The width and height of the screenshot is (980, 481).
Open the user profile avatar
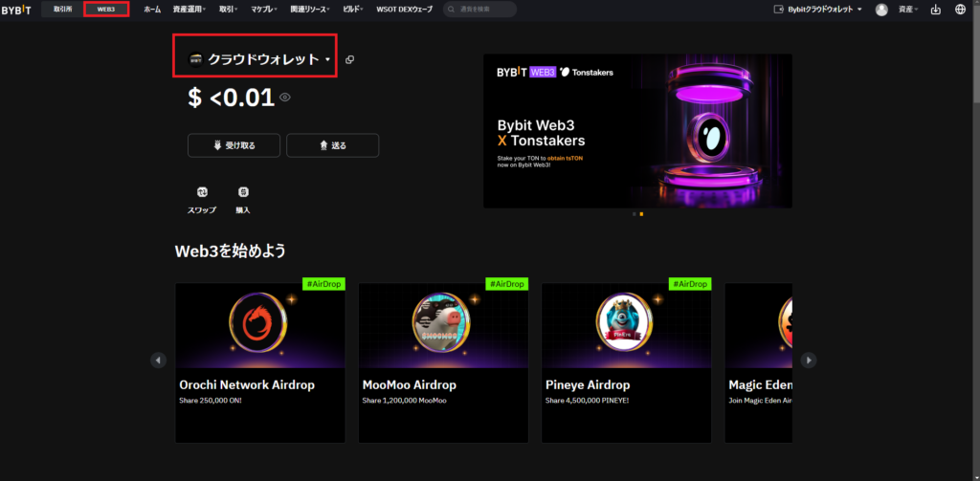(881, 10)
